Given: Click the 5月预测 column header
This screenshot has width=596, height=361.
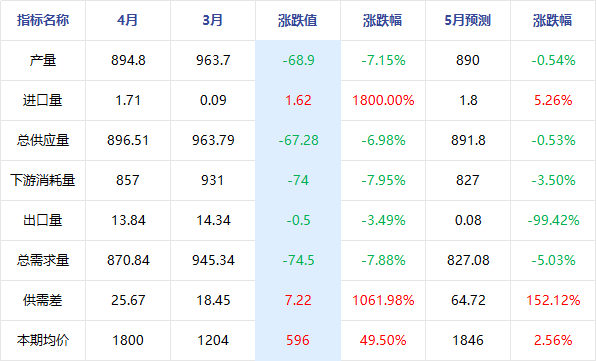Looking at the screenshot, I should (468, 20).
